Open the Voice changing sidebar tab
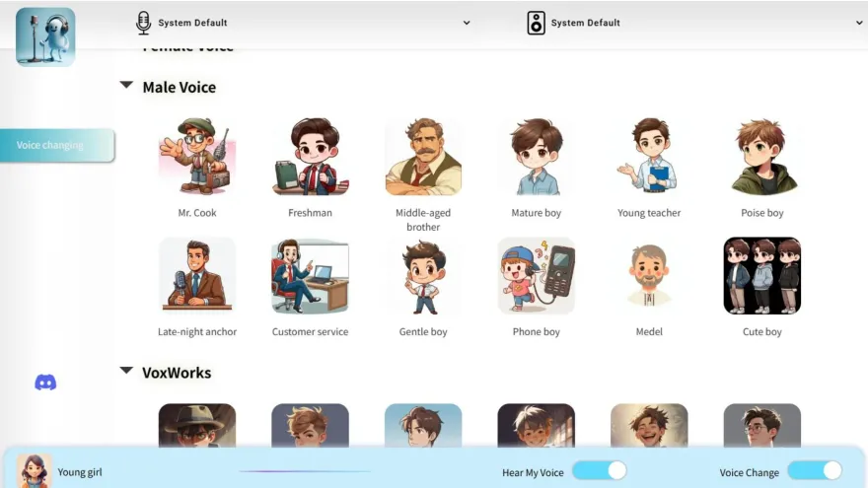This screenshot has height=488, width=868. tap(57, 145)
